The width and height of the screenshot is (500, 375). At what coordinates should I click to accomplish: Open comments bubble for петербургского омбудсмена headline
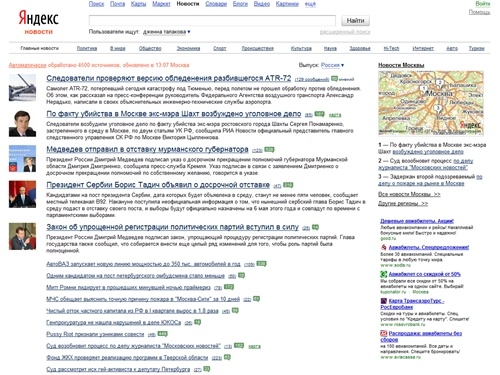coord(242,275)
